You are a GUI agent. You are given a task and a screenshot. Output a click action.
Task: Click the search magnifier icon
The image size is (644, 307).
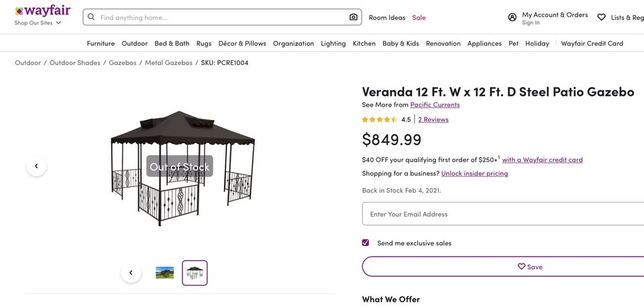point(92,17)
